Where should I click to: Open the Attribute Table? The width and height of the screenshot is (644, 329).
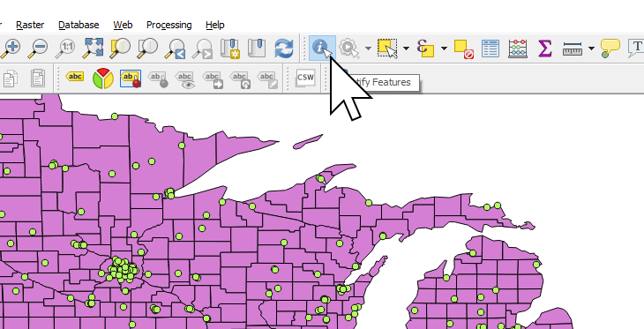coord(490,49)
